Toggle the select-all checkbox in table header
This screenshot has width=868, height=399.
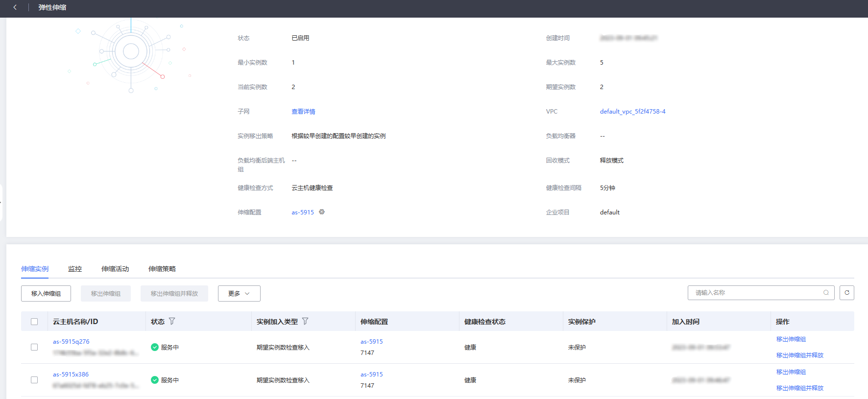[34, 322]
